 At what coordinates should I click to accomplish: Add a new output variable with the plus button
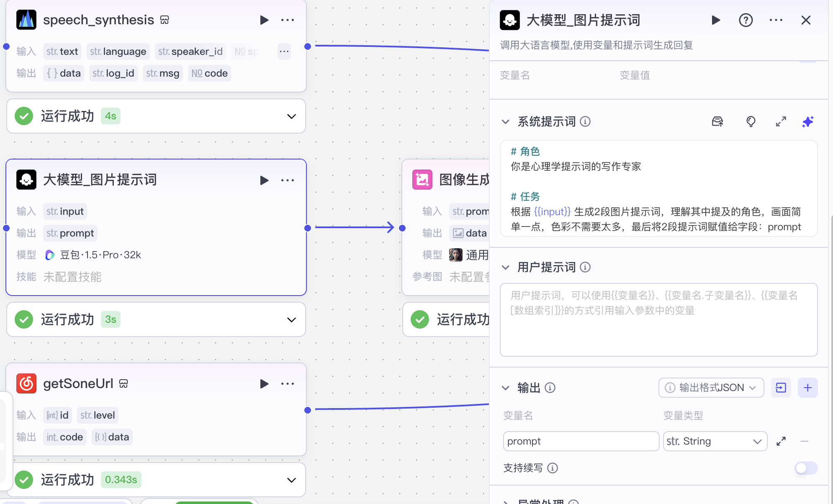(808, 388)
